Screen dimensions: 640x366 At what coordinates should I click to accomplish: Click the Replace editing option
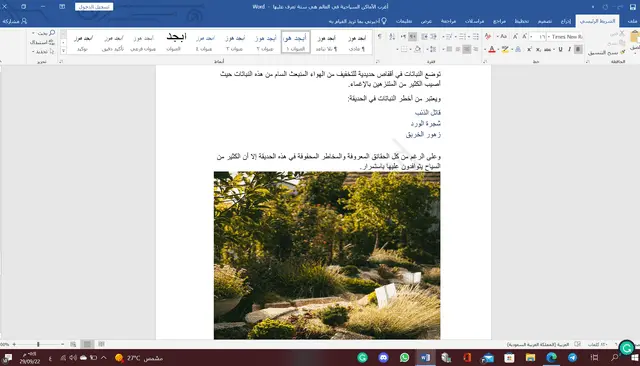click(42, 42)
